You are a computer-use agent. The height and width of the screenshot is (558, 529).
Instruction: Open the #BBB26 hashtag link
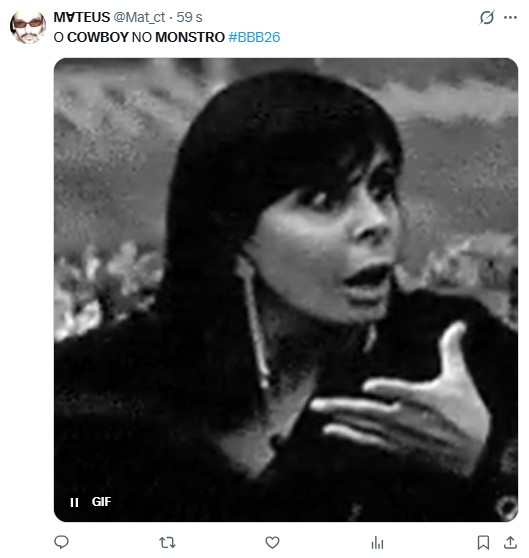[254, 37]
